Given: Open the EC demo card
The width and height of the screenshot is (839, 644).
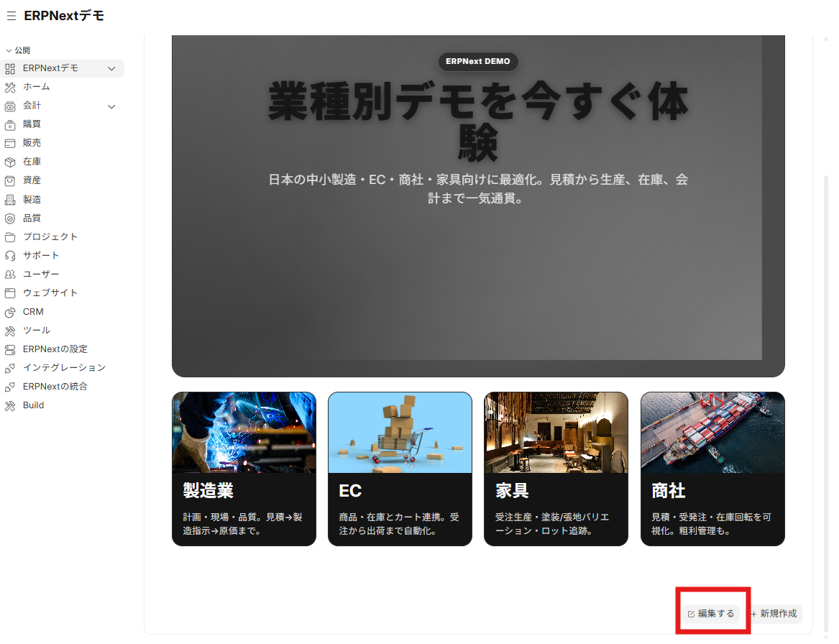Looking at the screenshot, I should (400, 469).
